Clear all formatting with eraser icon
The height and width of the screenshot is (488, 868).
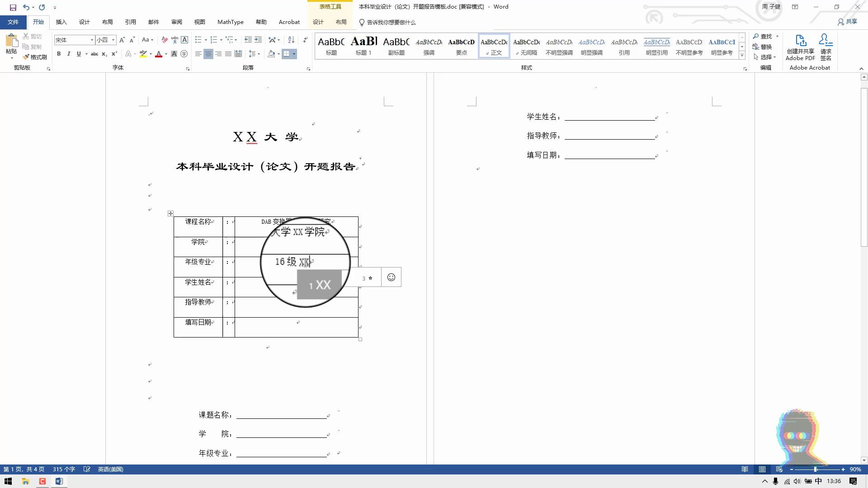click(165, 40)
